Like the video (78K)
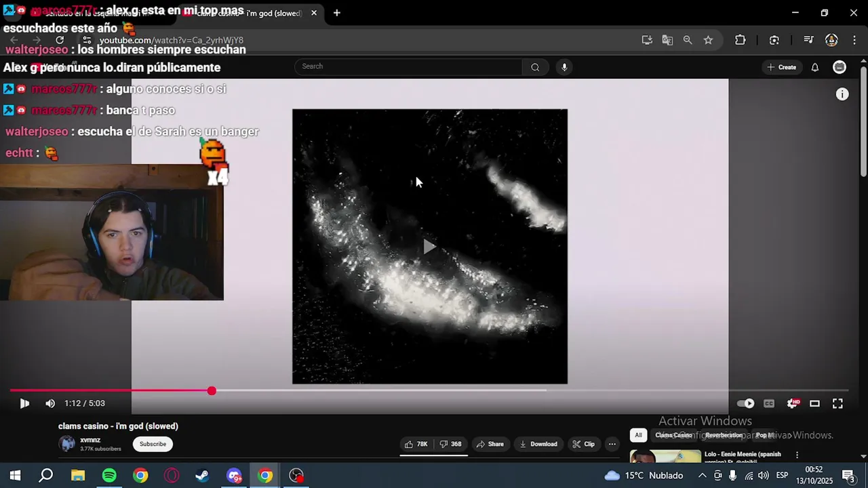This screenshot has width=868, height=488. click(416, 444)
